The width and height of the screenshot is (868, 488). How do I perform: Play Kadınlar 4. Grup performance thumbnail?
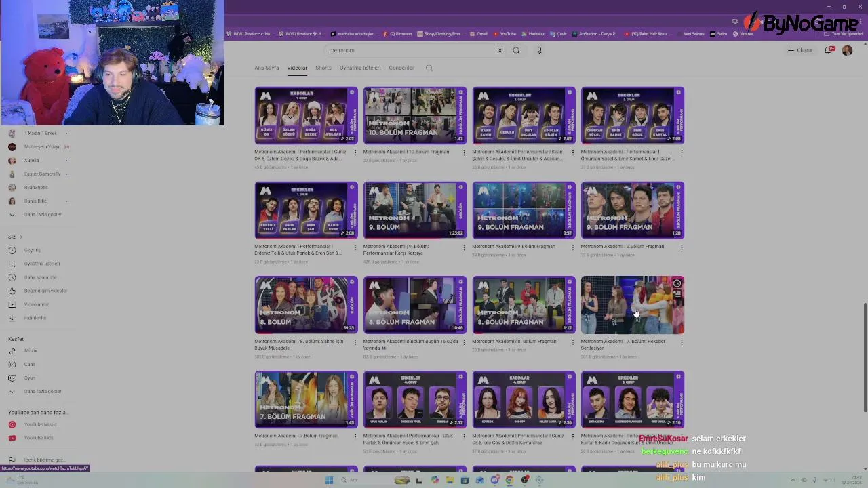[524, 399]
